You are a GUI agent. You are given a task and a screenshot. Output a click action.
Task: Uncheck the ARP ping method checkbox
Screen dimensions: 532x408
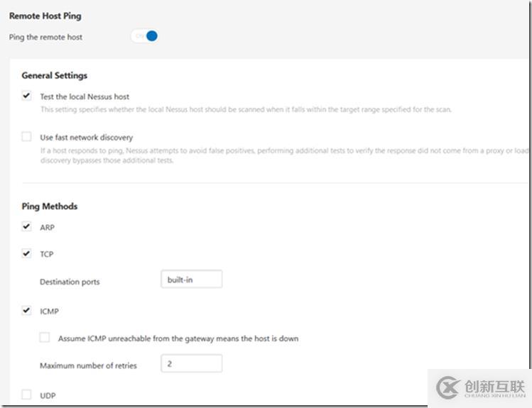coord(26,227)
